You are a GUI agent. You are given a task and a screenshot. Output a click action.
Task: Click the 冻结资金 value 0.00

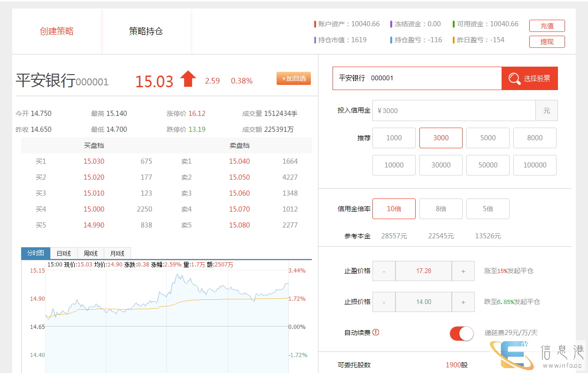tap(434, 24)
